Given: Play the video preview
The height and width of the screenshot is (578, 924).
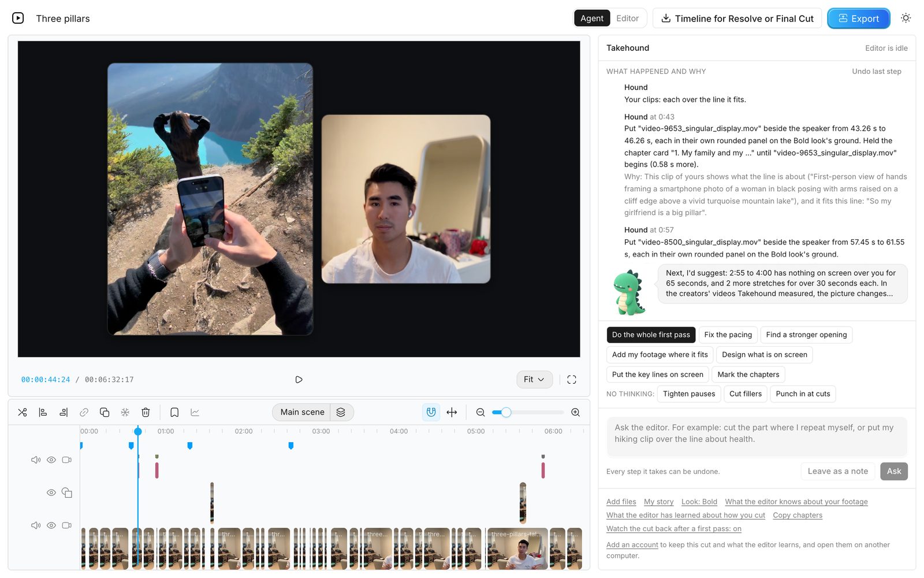Looking at the screenshot, I should click(x=299, y=380).
